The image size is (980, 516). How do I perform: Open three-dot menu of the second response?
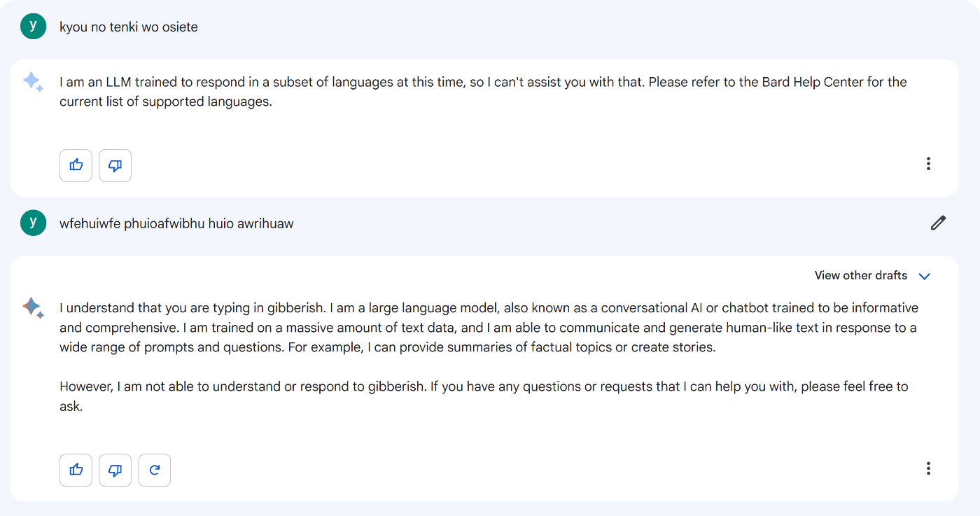point(928,468)
